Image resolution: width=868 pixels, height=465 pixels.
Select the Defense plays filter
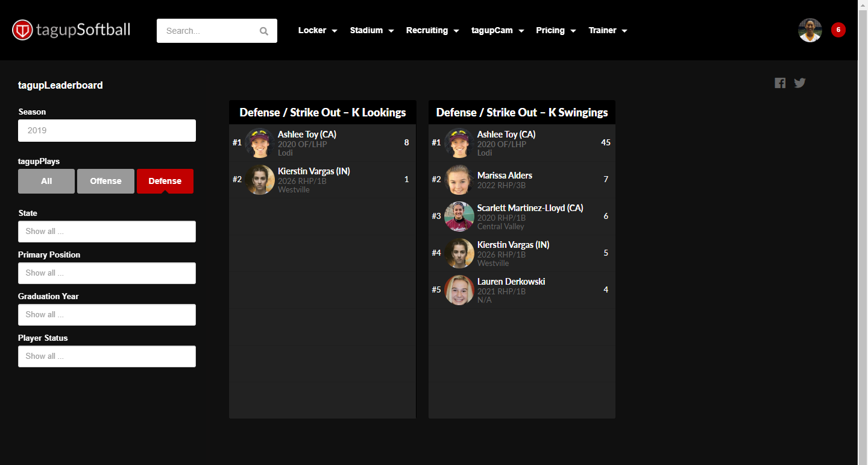click(165, 181)
